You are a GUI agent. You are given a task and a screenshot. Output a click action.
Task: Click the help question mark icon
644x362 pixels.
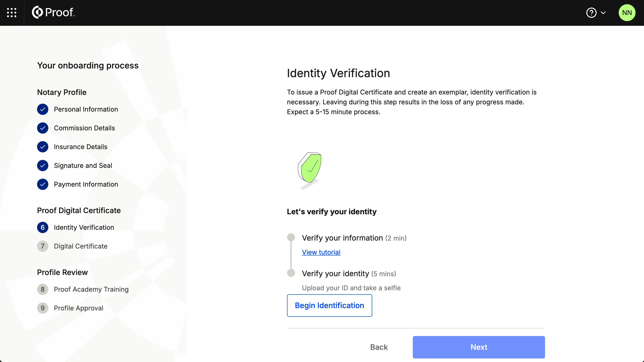(591, 13)
